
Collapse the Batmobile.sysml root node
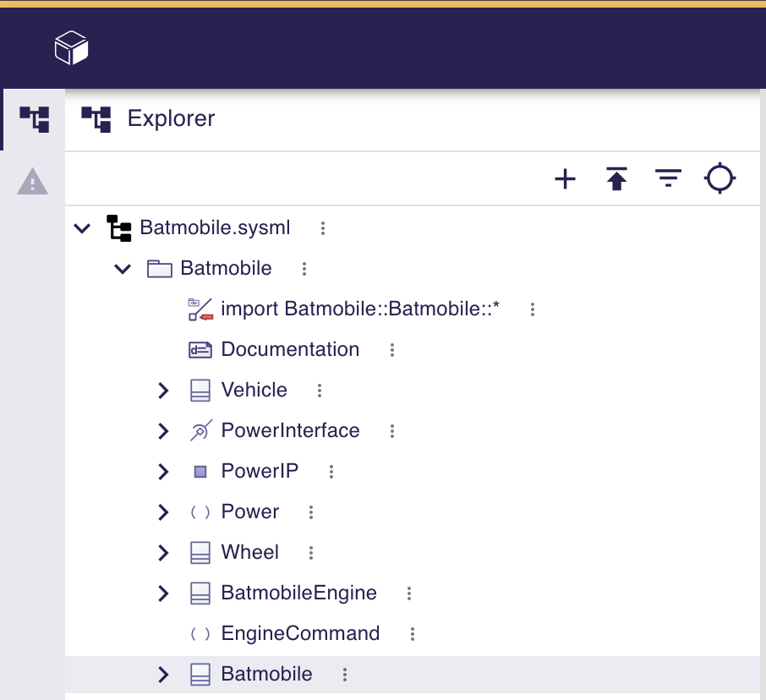tap(81, 227)
